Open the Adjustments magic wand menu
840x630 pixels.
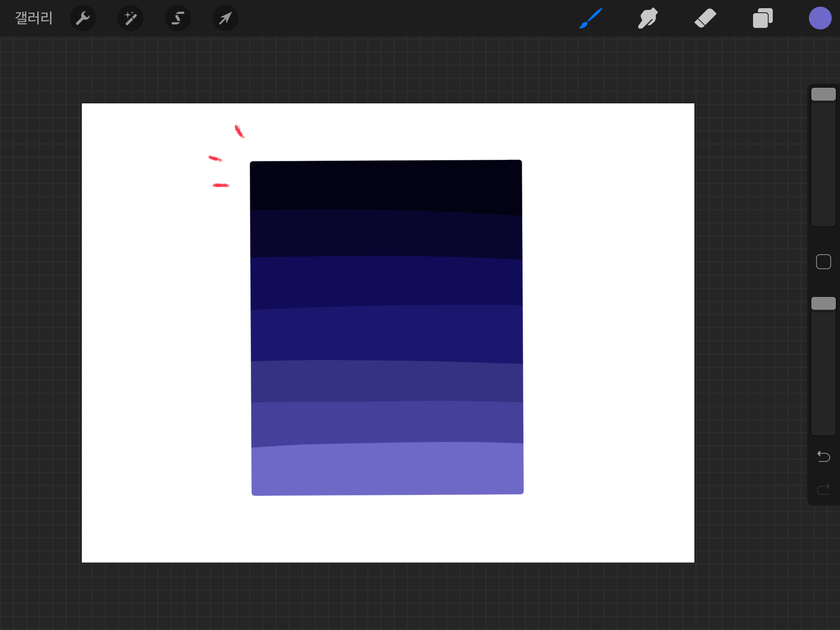click(130, 18)
